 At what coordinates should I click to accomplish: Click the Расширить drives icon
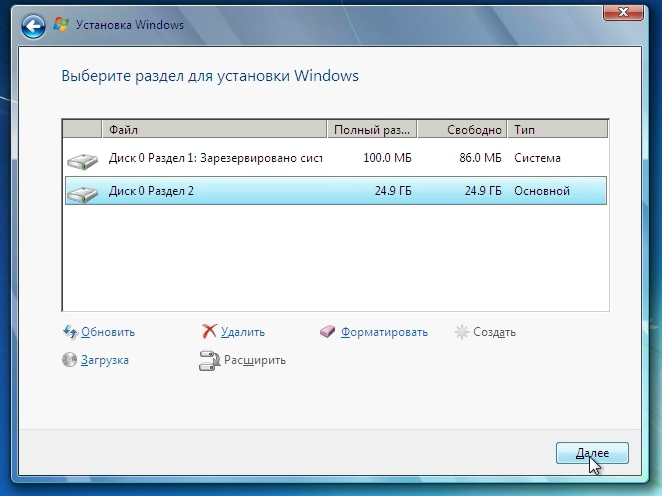(209, 360)
